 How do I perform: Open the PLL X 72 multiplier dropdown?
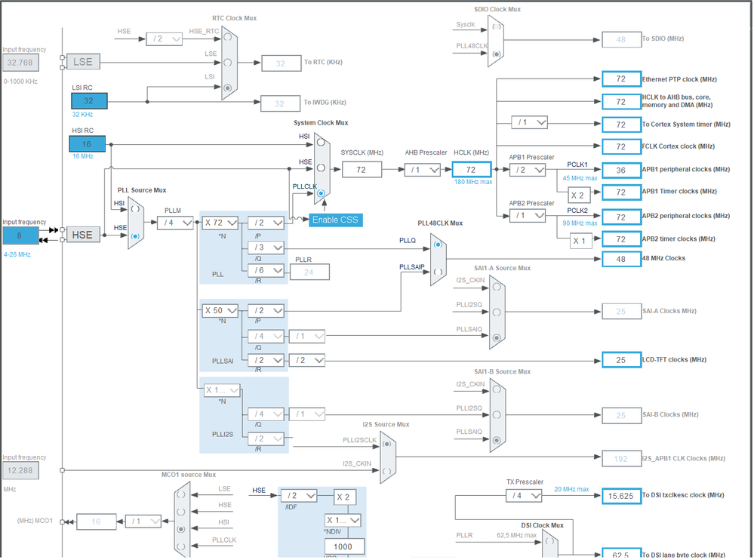[219, 223]
